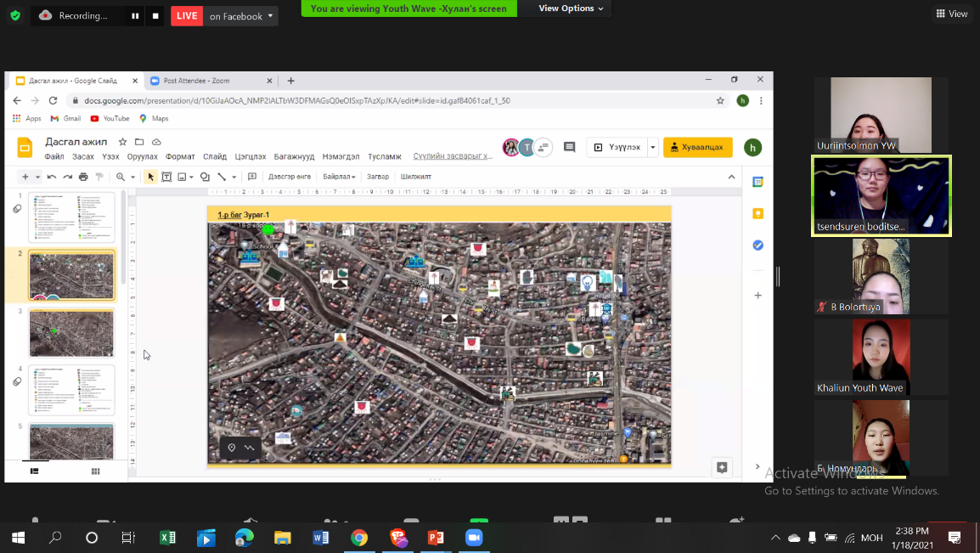
Task: Stop the Zoom recording
Action: 155,16
